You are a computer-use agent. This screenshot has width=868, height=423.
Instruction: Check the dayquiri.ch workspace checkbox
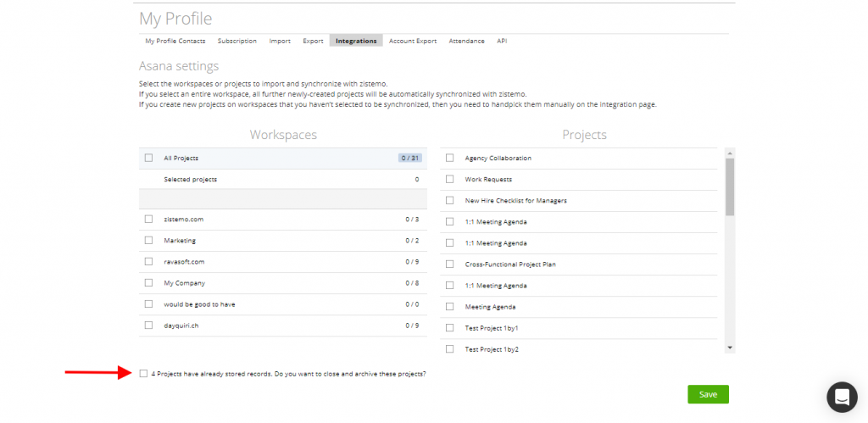tap(148, 325)
